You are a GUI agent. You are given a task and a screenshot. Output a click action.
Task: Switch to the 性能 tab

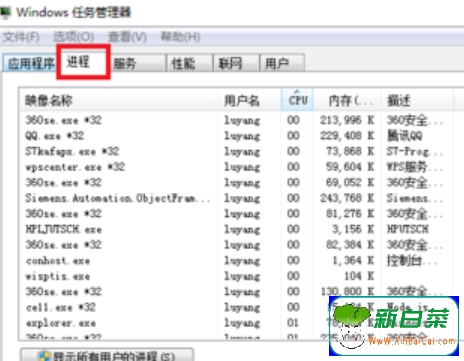(x=189, y=63)
